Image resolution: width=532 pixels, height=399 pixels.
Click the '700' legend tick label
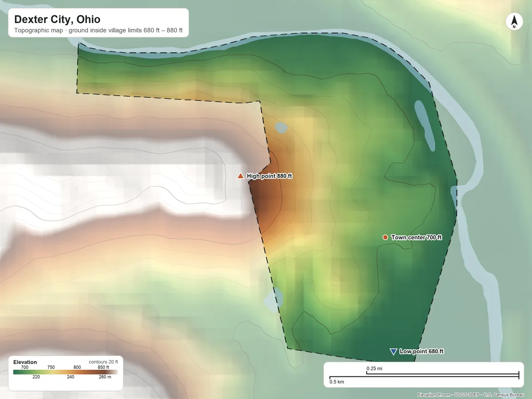coord(25,367)
